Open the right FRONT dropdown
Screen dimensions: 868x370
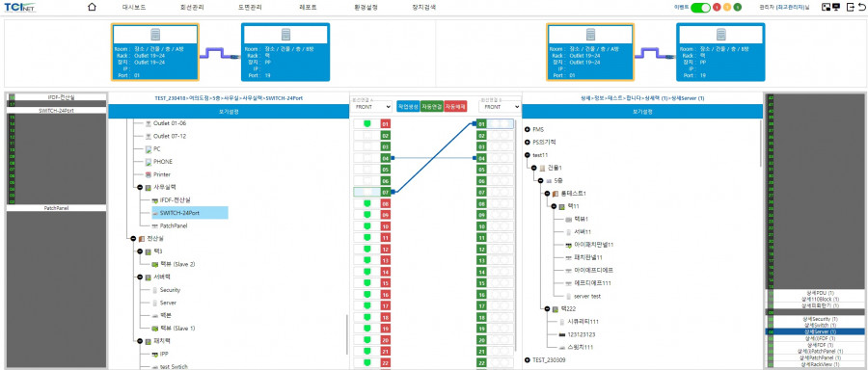pos(500,107)
